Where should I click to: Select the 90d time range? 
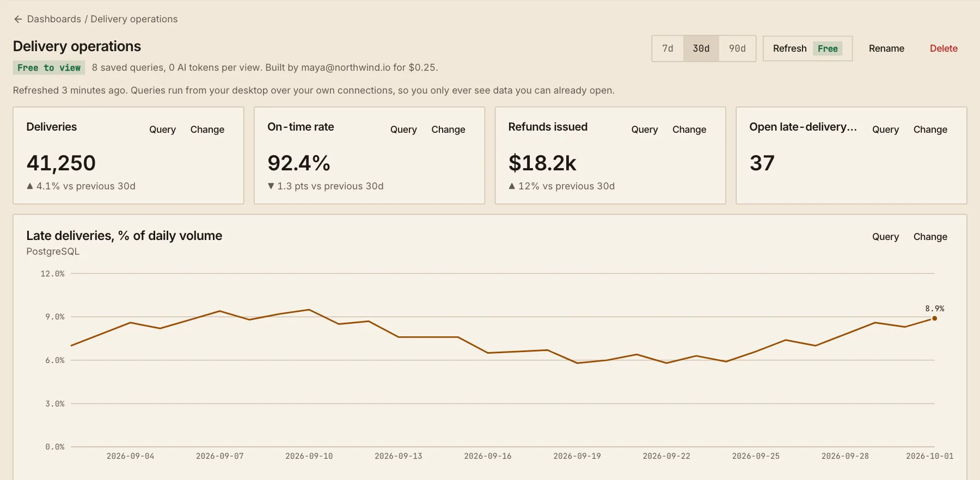click(737, 48)
